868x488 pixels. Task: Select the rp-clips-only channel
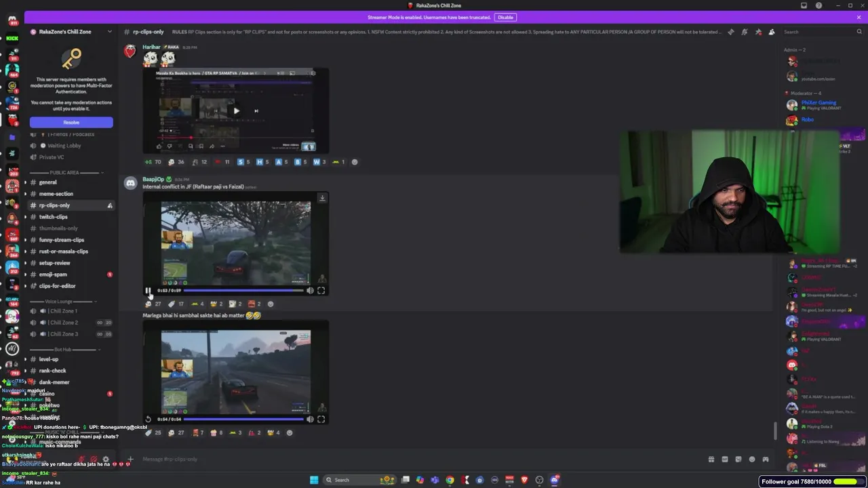pos(71,205)
